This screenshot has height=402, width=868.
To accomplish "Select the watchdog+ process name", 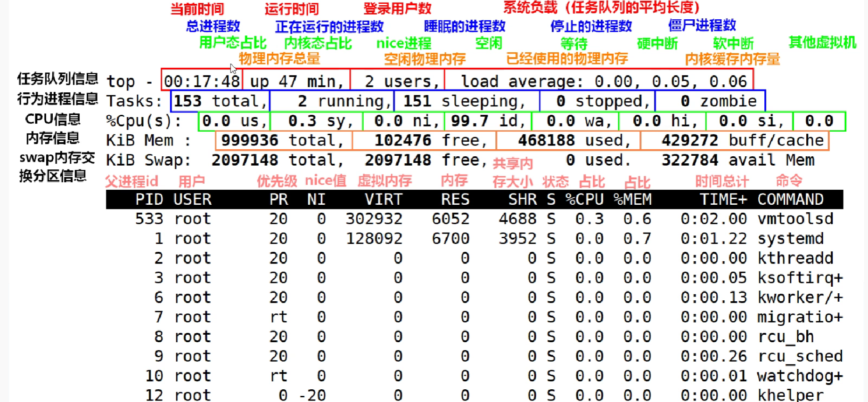I will 800,376.
